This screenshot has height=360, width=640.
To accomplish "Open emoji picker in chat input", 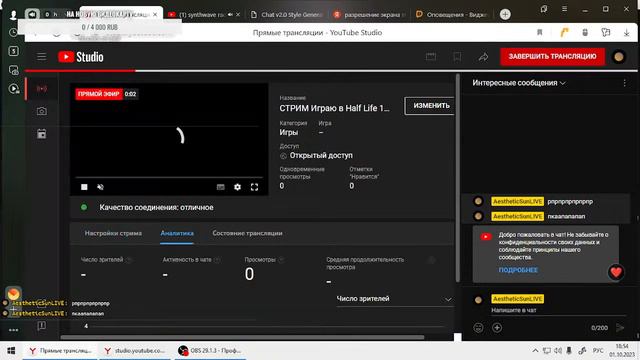I will tap(478, 327).
